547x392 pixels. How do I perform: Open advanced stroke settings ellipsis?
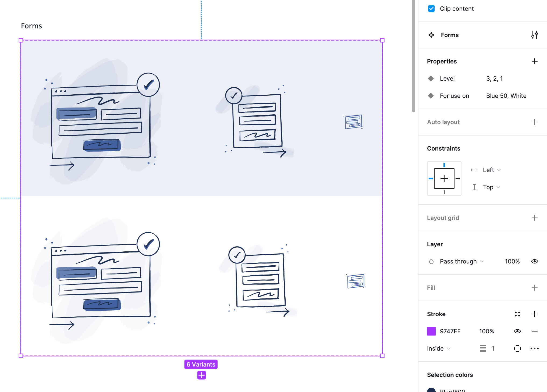click(x=534, y=348)
